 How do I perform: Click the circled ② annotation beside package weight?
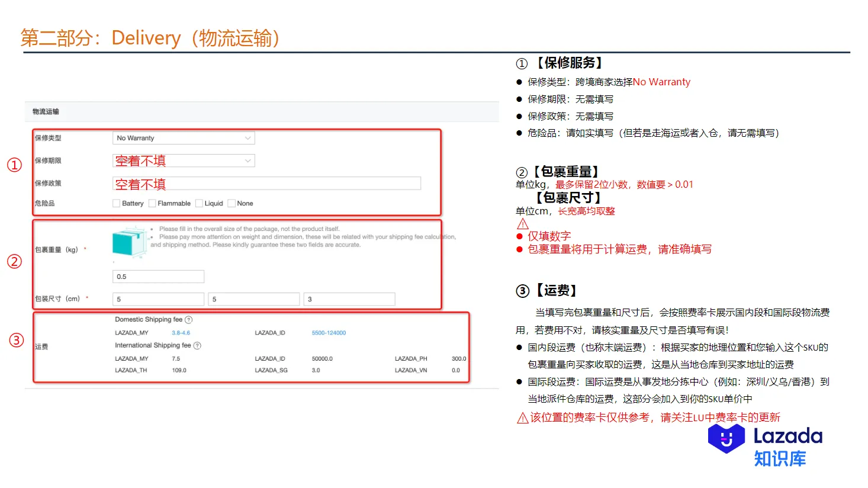point(14,261)
